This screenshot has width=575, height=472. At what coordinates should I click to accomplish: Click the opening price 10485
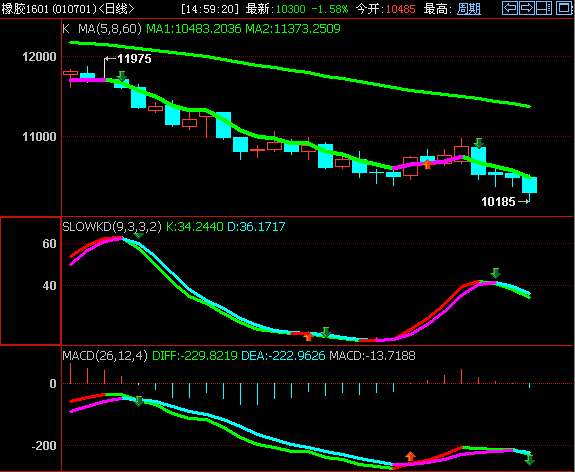[400, 9]
